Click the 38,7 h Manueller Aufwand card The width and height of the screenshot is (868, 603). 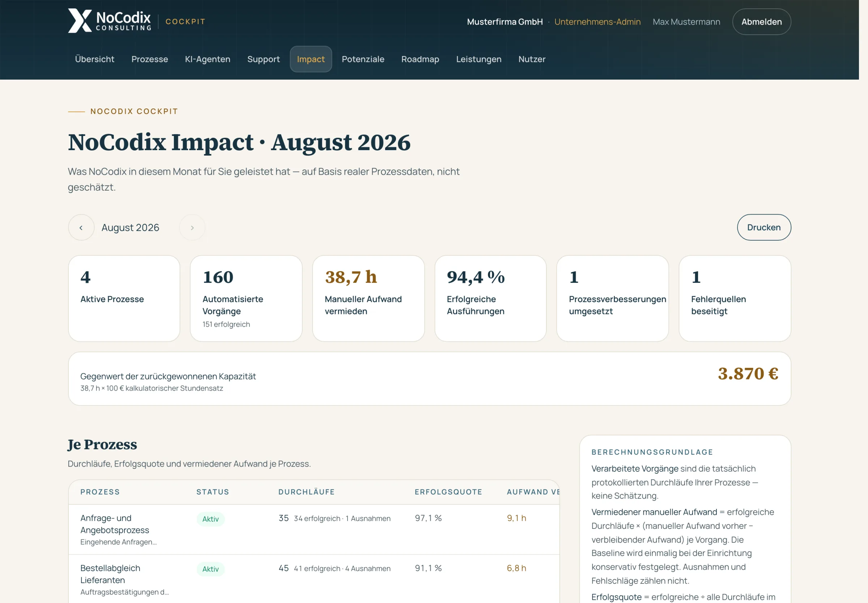point(368,298)
